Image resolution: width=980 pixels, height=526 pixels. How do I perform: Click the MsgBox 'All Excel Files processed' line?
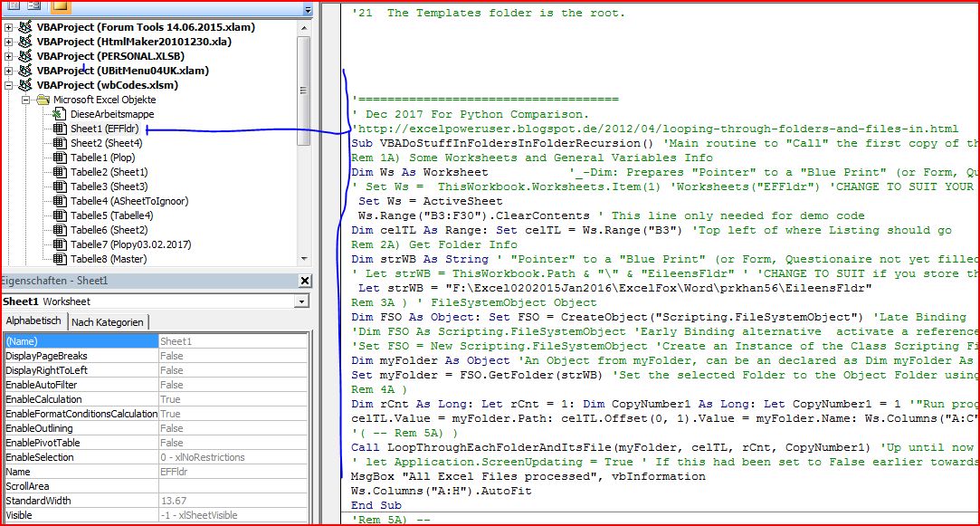click(528, 476)
